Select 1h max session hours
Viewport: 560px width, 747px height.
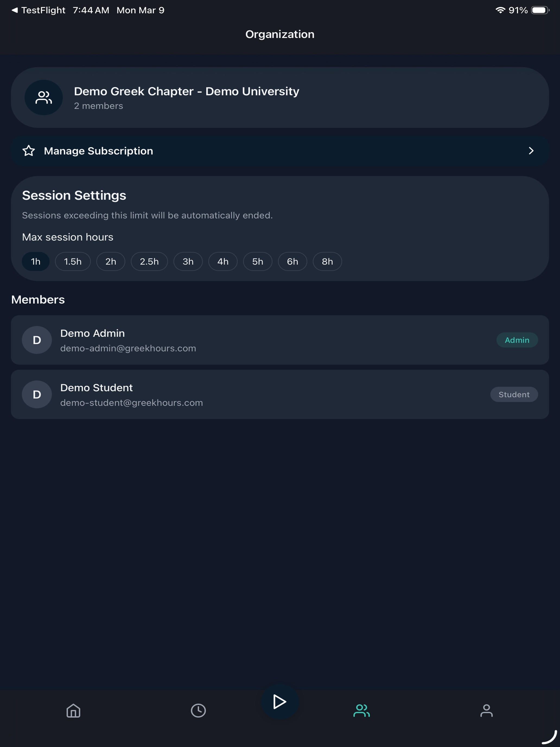pos(36,261)
